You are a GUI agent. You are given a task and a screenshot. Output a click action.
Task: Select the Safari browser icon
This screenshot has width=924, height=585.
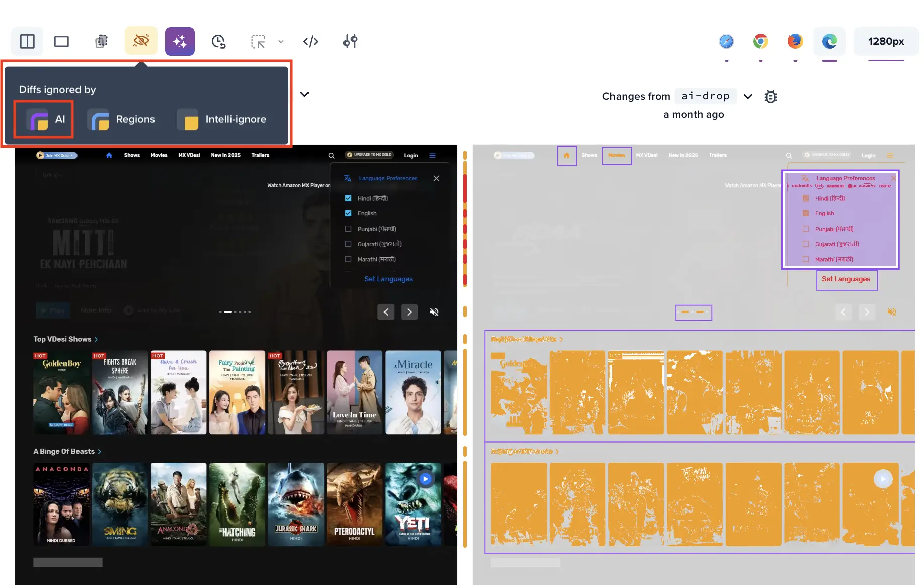tap(726, 41)
